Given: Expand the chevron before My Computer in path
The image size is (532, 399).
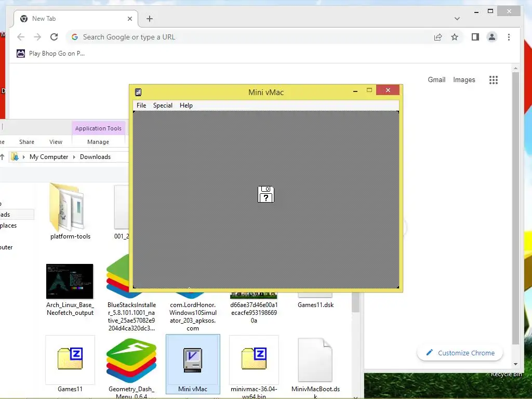Looking at the screenshot, I should point(24,157).
